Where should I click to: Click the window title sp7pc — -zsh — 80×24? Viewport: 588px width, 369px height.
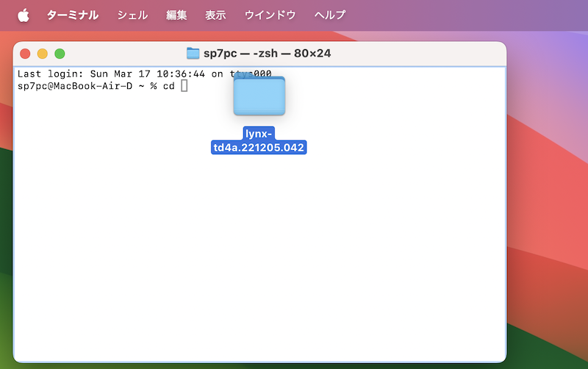click(x=267, y=54)
